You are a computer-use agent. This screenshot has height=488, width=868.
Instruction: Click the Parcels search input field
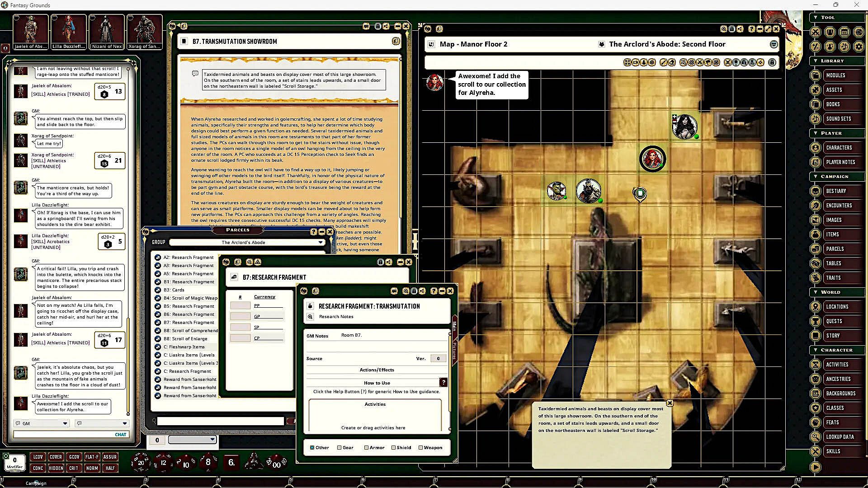point(221,421)
